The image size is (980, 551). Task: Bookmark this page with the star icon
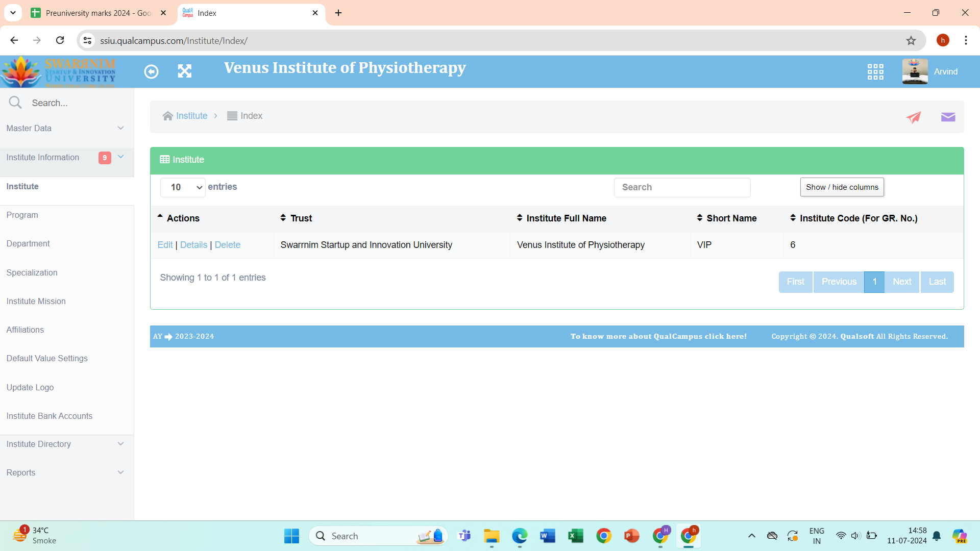[911, 40]
